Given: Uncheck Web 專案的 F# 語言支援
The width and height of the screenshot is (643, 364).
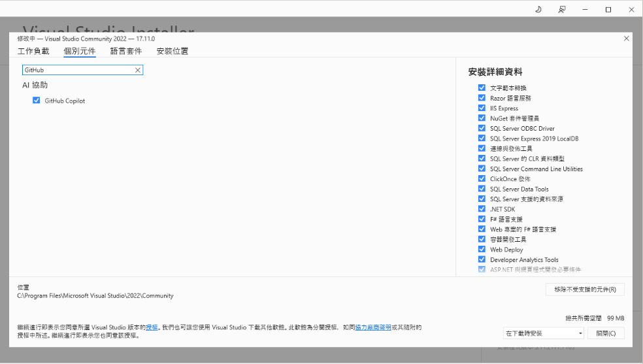Looking at the screenshot, I should [482, 229].
